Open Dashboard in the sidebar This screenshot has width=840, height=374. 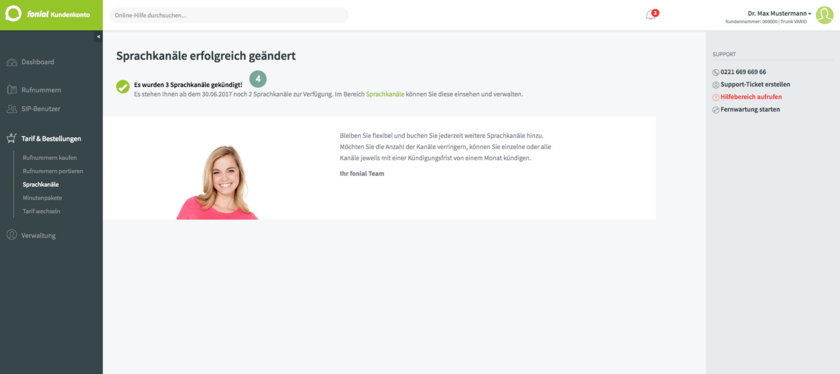coord(38,62)
